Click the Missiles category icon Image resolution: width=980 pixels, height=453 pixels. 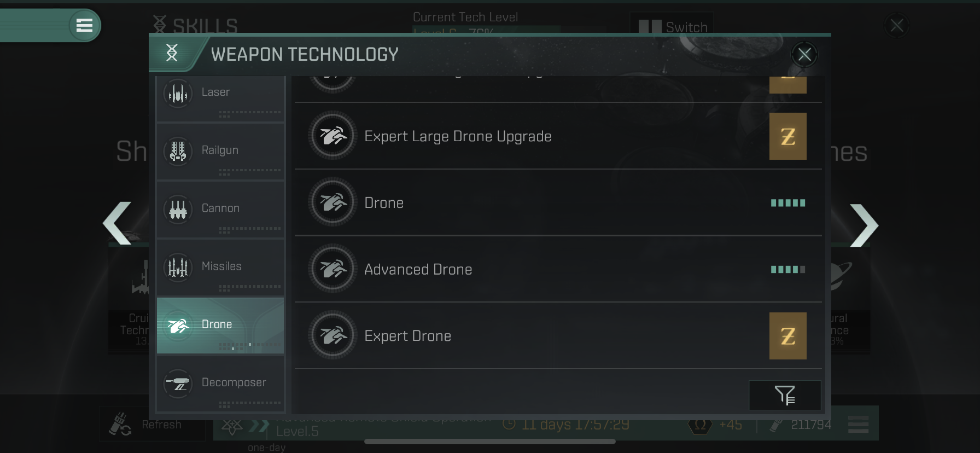click(178, 267)
